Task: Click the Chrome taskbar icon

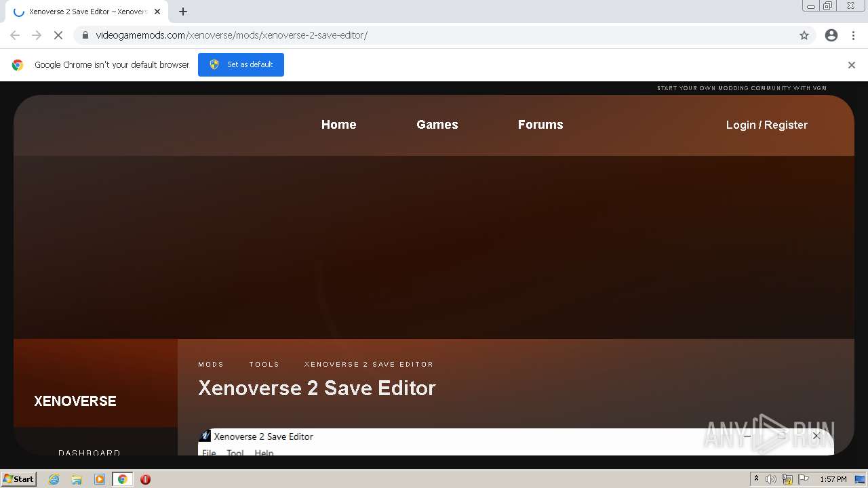Action: 122,479
